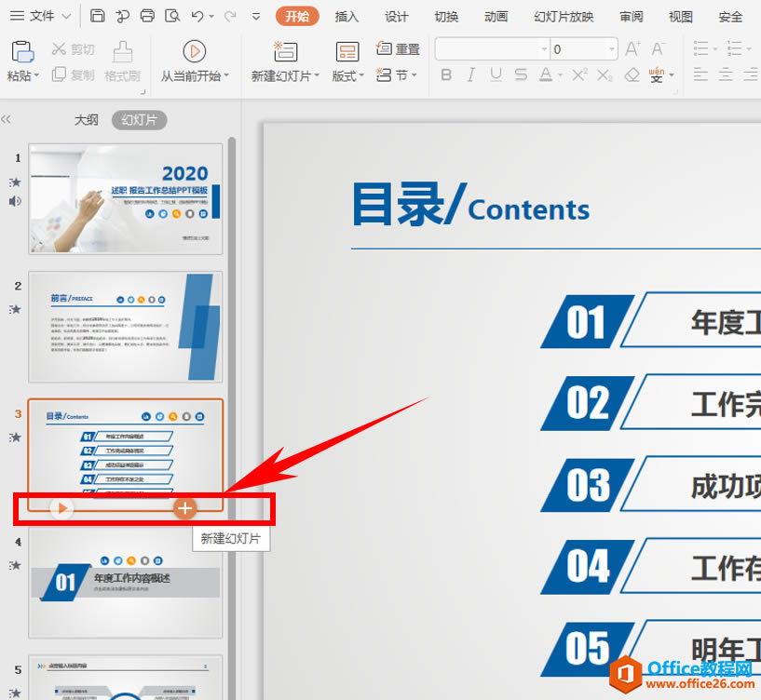This screenshot has height=700, width=761.
Task: Align text center
Action: click(726, 74)
